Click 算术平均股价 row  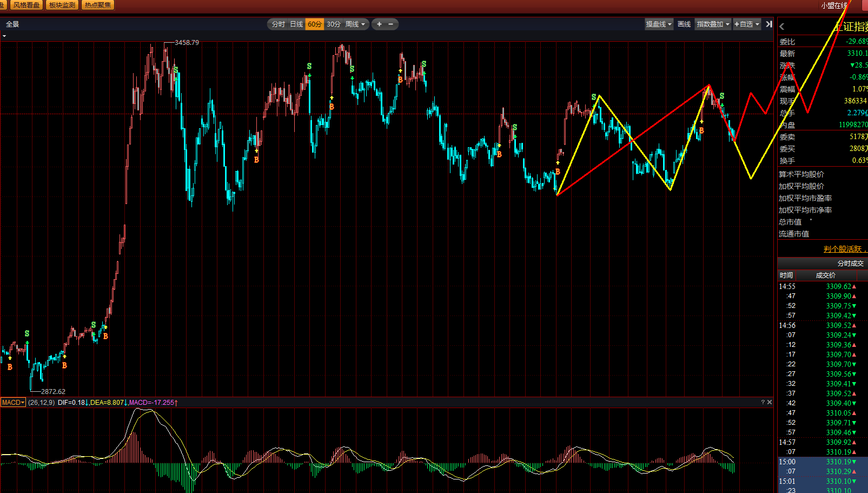(801, 174)
